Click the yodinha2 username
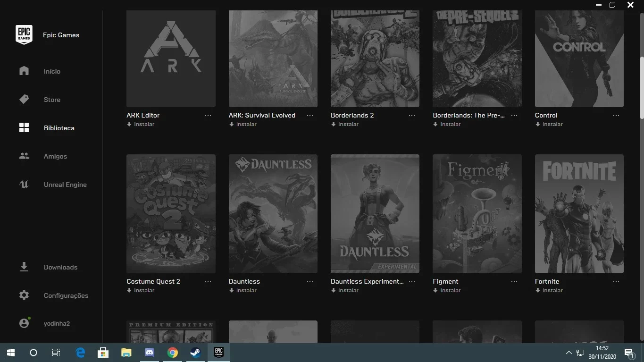644x362 pixels. click(x=57, y=323)
